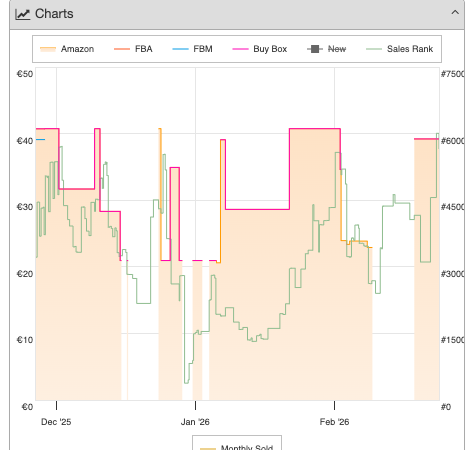Click the €10 price axis label

[25, 340]
